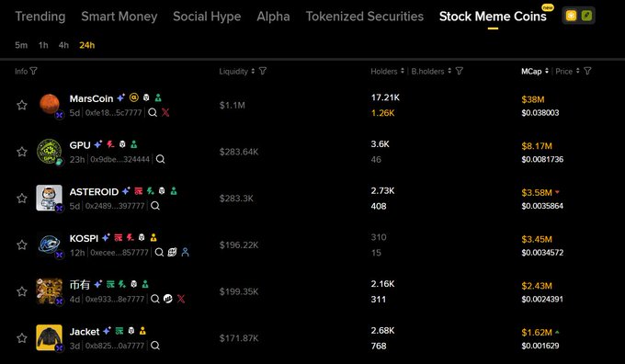The width and height of the screenshot is (625, 364).
Task: Open the Holders filter funnel
Action: 460,71
